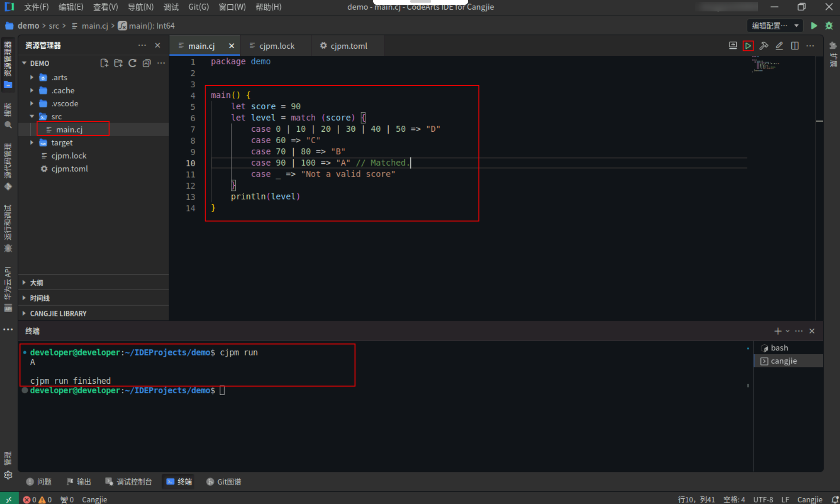This screenshot has height=504, width=840.
Task: Add a new terminal with plus icon
Action: click(777, 331)
